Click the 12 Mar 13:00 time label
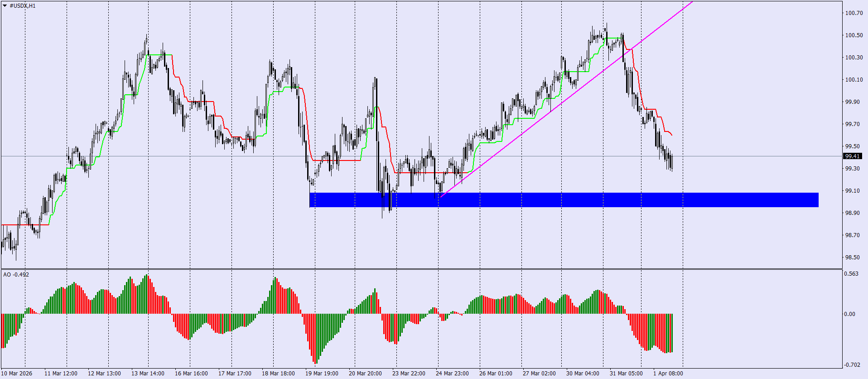Image resolution: width=868 pixels, height=379 pixels. pos(104,374)
